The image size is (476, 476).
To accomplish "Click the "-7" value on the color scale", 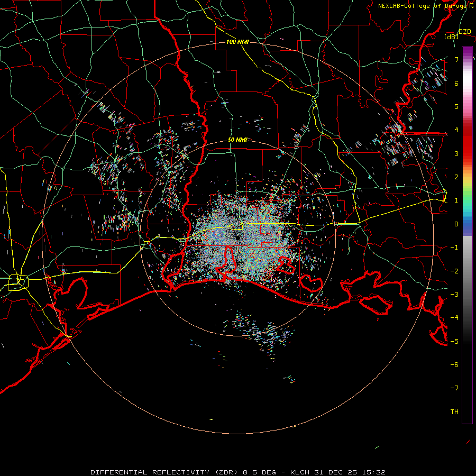I will click(x=454, y=388).
